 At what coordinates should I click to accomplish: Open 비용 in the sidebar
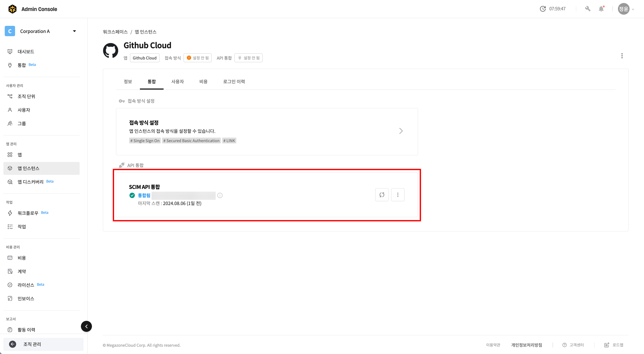[42, 258]
